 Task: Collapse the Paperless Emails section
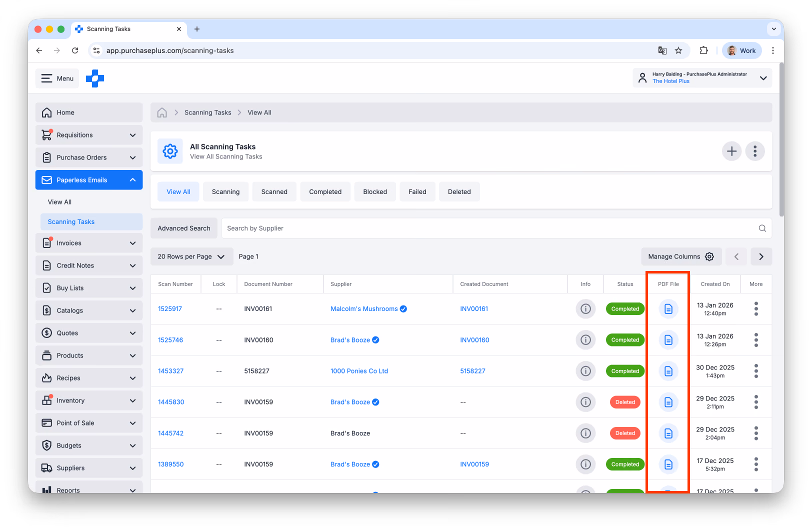(89, 180)
